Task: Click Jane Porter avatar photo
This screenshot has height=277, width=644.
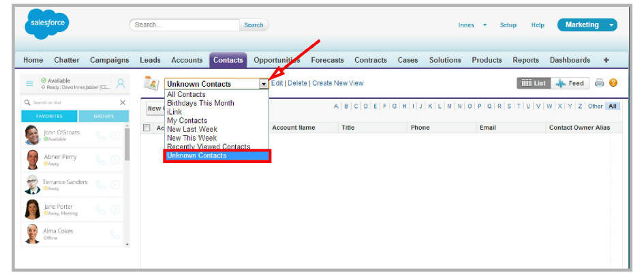Action: [x=32, y=209]
